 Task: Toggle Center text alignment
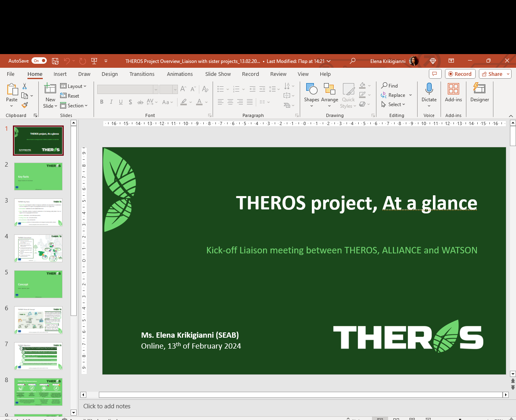pyautogui.click(x=230, y=102)
